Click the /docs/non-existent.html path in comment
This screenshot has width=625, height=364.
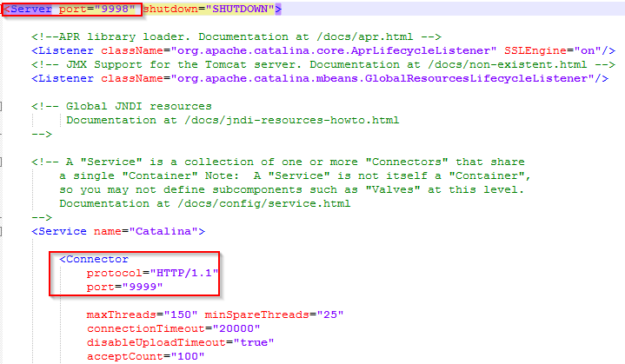508,65
